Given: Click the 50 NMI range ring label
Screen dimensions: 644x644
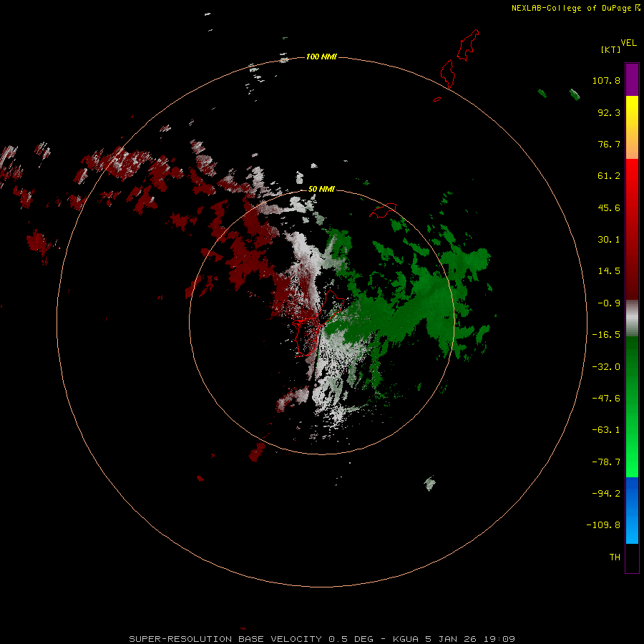Looking at the screenshot, I should tap(321, 189).
